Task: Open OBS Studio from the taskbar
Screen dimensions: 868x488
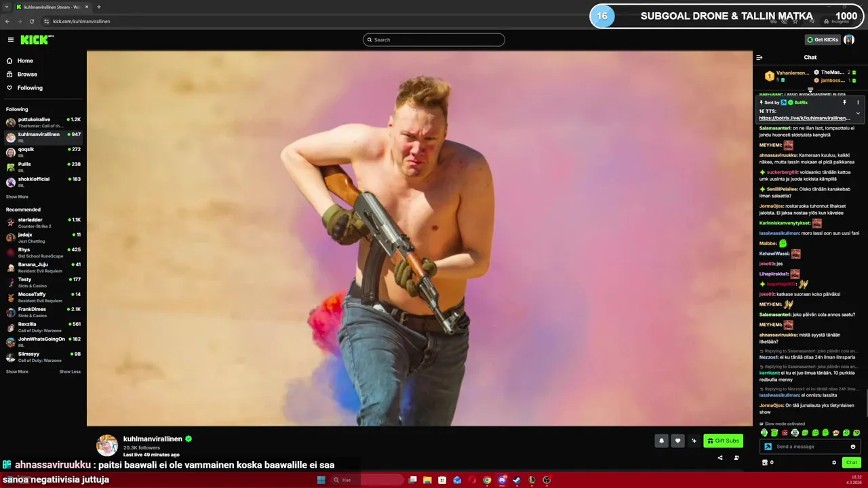Action: [547, 480]
